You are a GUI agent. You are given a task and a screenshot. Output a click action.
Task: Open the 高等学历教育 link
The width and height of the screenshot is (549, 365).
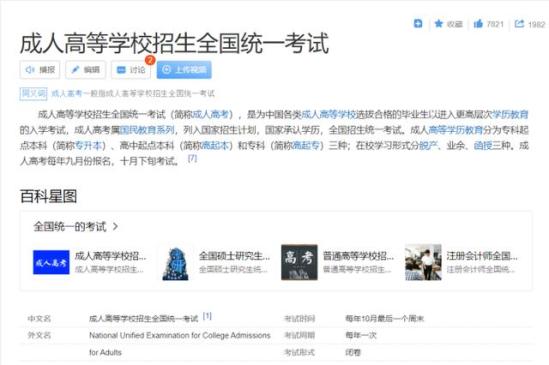pos(456,130)
